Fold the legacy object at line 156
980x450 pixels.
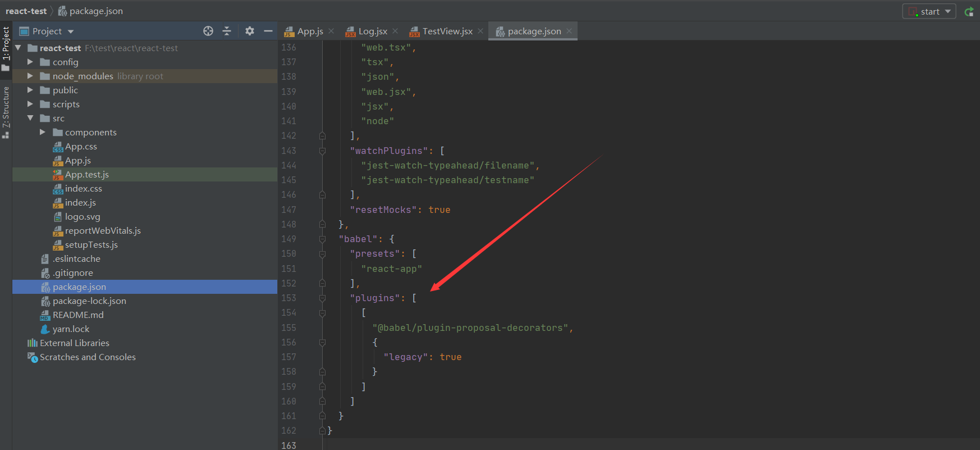click(x=322, y=342)
